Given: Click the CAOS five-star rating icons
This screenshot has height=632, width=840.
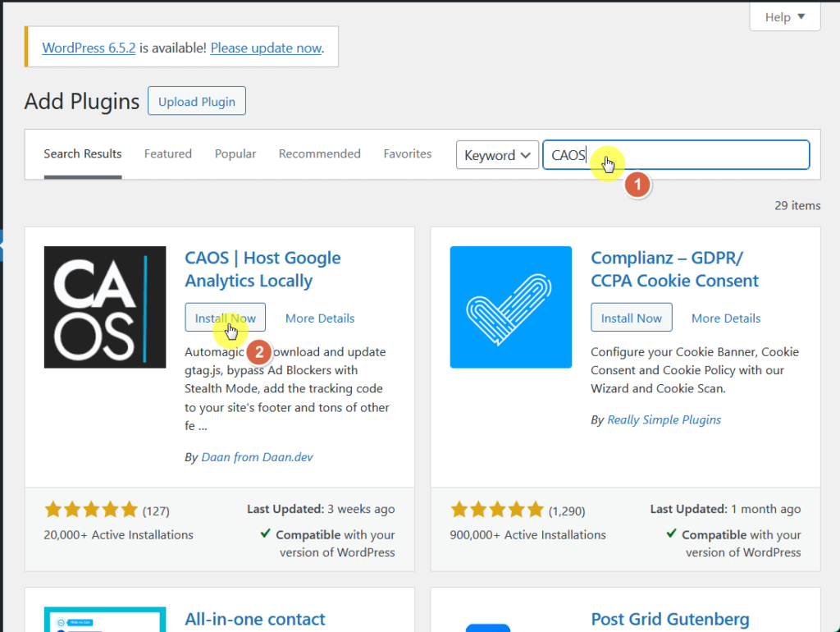Looking at the screenshot, I should click(x=91, y=510).
